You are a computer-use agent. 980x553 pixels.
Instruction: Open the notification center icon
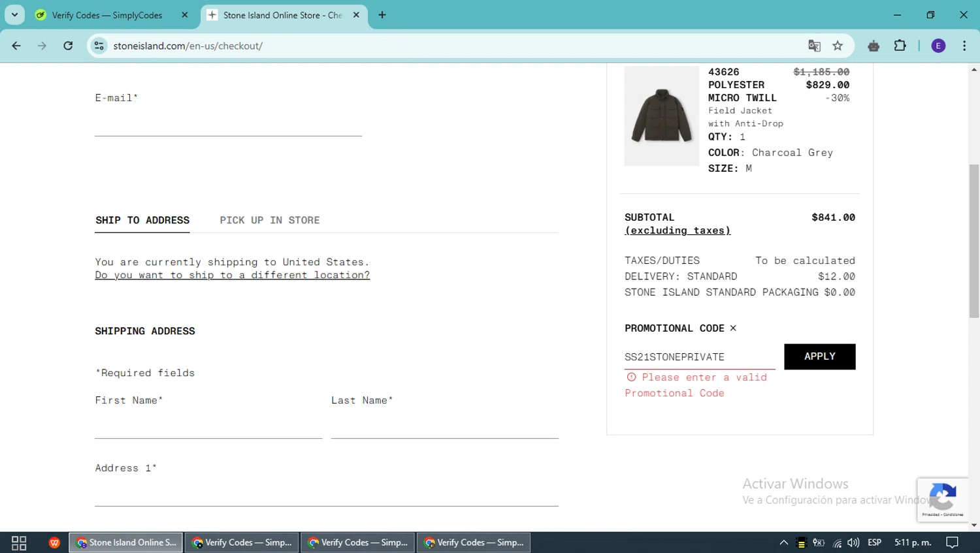(953, 543)
